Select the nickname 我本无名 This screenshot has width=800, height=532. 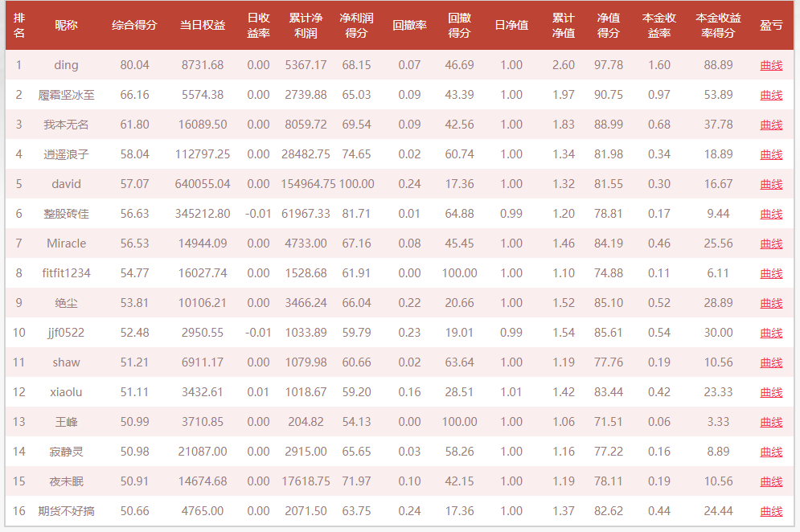tap(66, 125)
